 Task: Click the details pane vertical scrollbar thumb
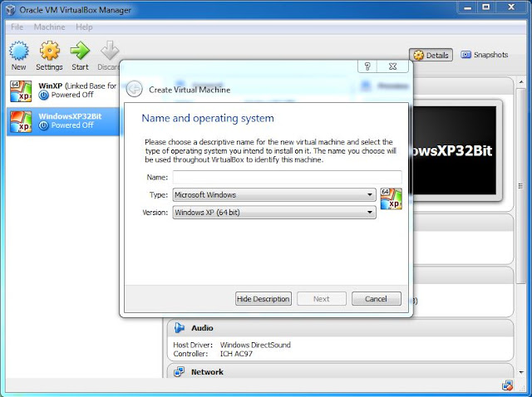pos(521,186)
